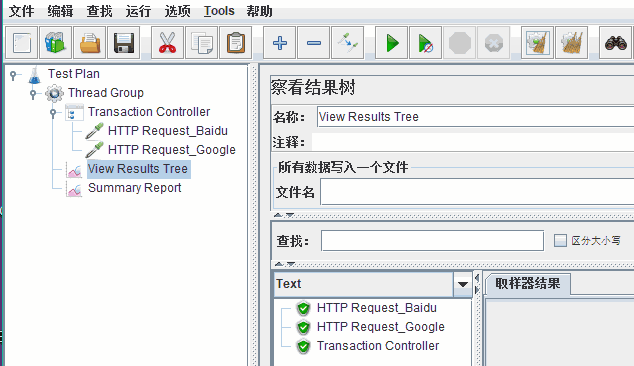The height and width of the screenshot is (366, 634).
Task: Open the Tools menu
Action: click(x=219, y=11)
